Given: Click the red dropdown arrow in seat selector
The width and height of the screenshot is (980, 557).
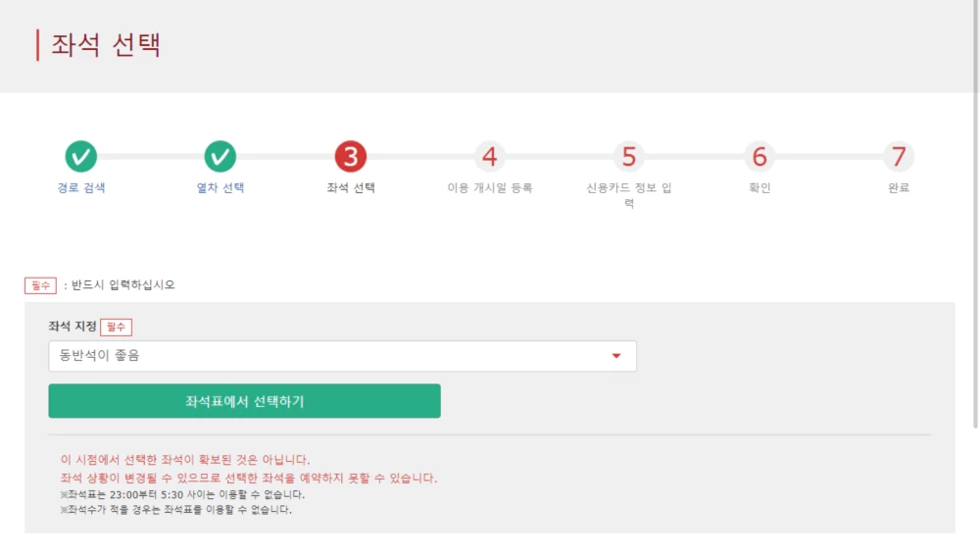Looking at the screenshot, I should 616,356.
